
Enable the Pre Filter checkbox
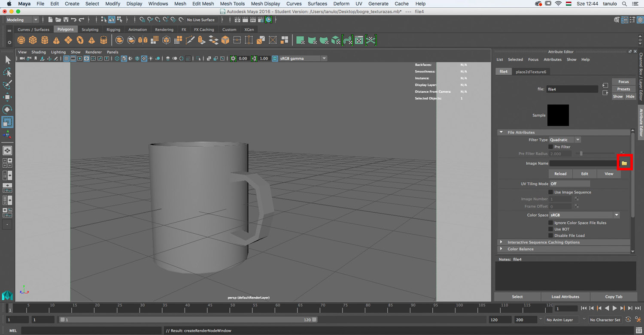point(551,147)
